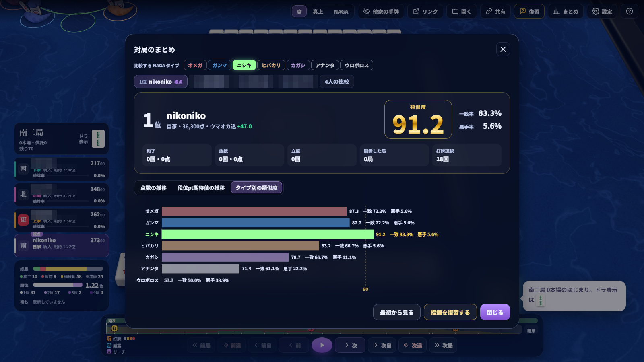644x362 pixels.
Task: Open the まとめ summary button
Action: (x=566, y=11)
